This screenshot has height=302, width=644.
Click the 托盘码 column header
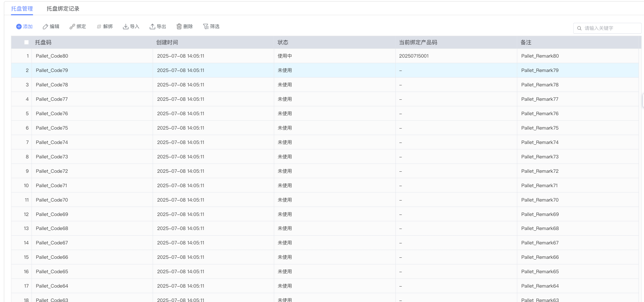click(x=43, y=42)
